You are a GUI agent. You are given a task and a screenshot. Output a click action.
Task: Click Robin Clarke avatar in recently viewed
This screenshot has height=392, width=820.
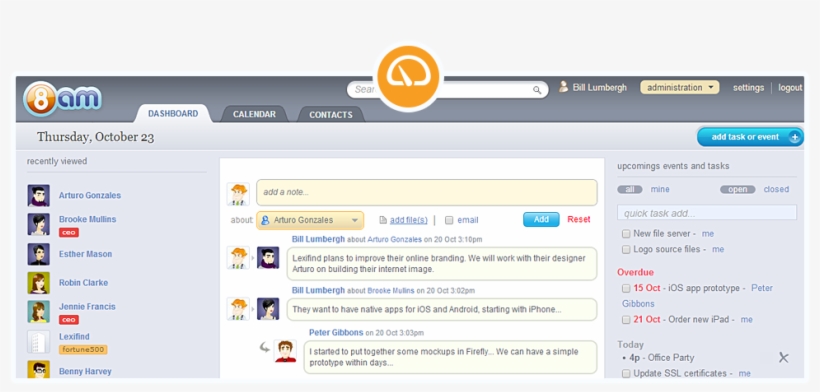click(39, 283)
